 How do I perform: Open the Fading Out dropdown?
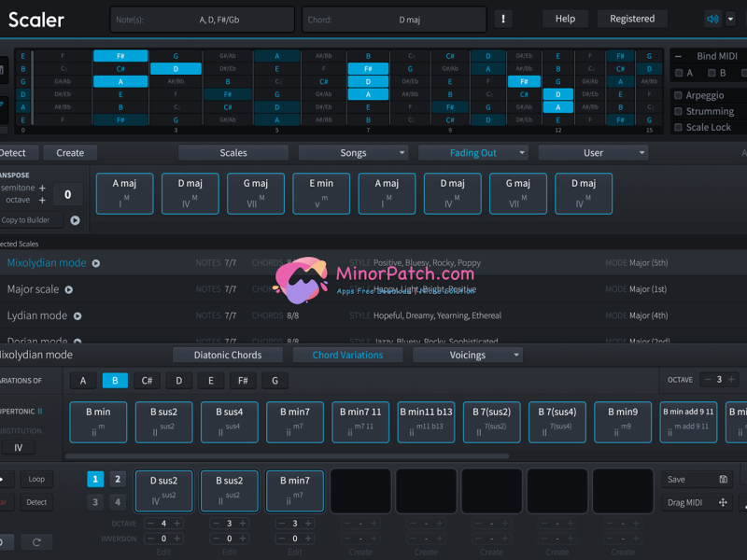coord(473,153)
